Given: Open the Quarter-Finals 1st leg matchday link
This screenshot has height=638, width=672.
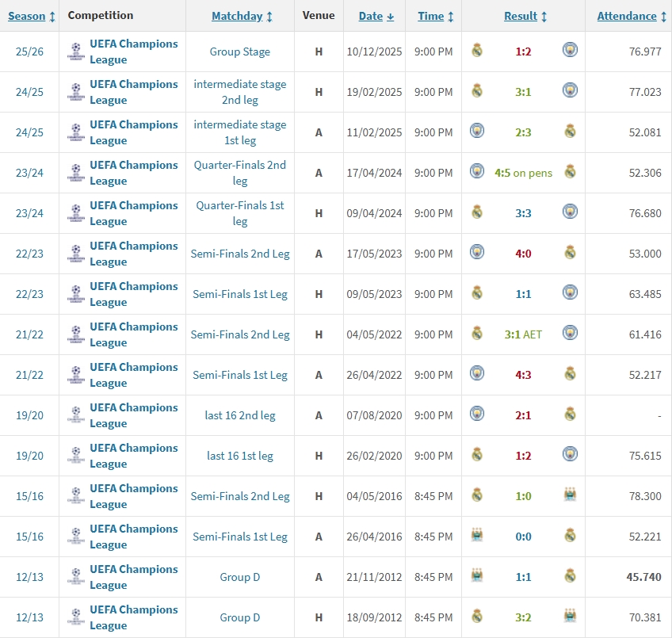Looking at the screenshot, I should coord(240,213).
